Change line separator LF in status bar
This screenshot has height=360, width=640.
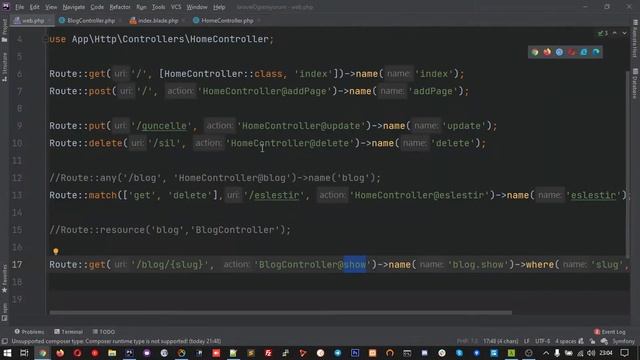click(527, 341)
